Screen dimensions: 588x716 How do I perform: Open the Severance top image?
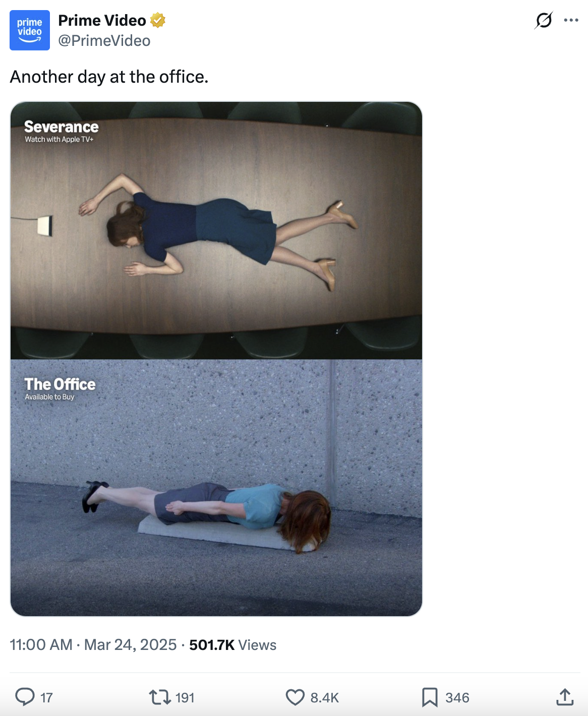pyautogui.click(x=216, y=230)
